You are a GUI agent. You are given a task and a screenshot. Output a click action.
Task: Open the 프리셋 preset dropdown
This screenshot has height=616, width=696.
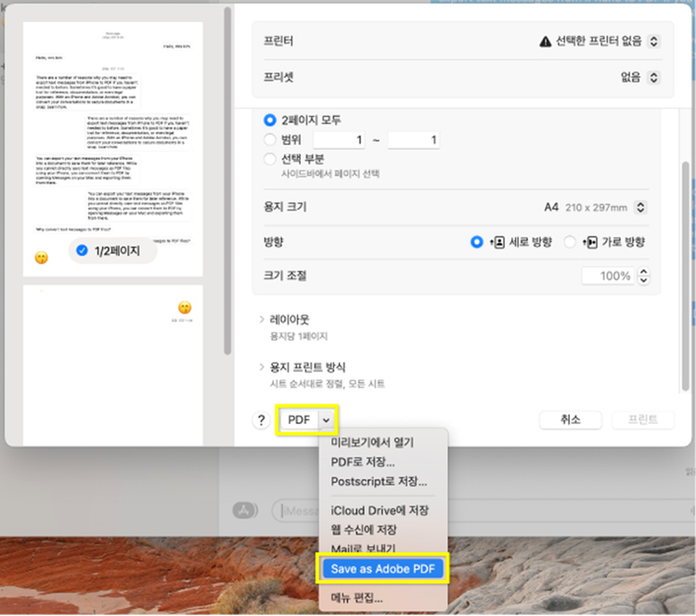[653, 78]
